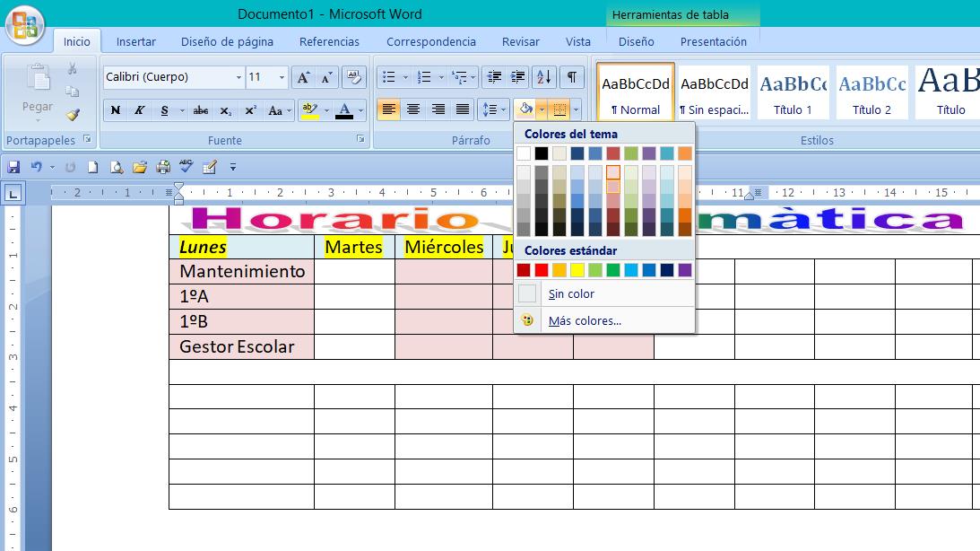Click the Increase Indent icon

point(517,77)
